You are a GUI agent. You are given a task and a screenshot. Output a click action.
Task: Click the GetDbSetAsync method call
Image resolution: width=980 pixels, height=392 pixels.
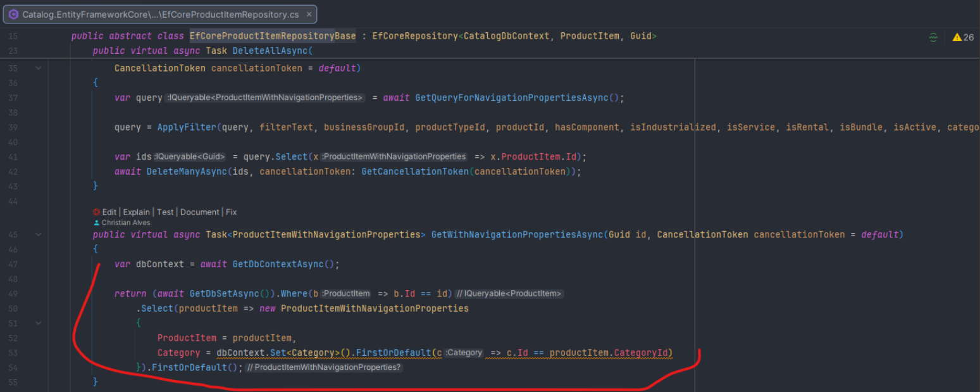[x=225, y=294]
